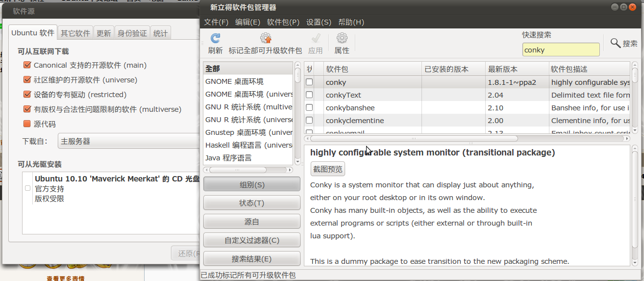Screen dimensions: 644x281
Task: Enable the Ubuntu 10.10 CD source checkbox
Action: [x=27, y=188]
